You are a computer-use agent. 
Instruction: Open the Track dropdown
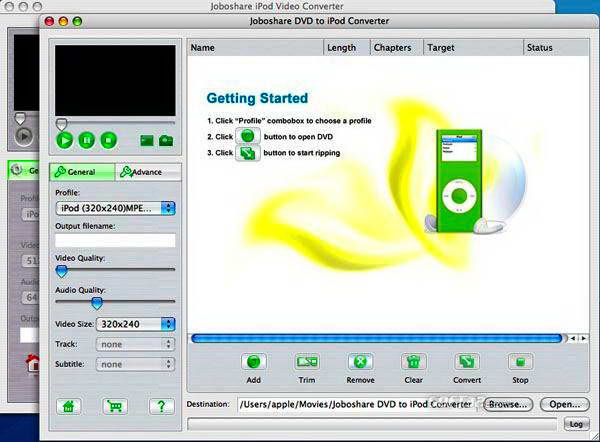135,344
